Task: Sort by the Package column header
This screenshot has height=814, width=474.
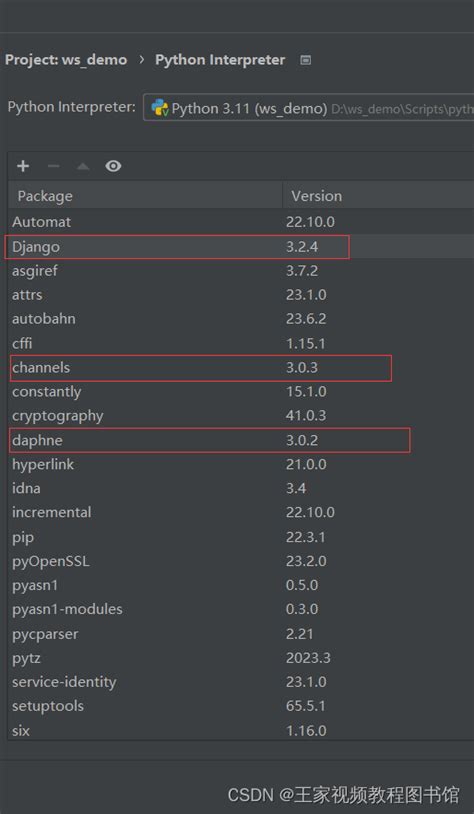Action: (145, 196)
